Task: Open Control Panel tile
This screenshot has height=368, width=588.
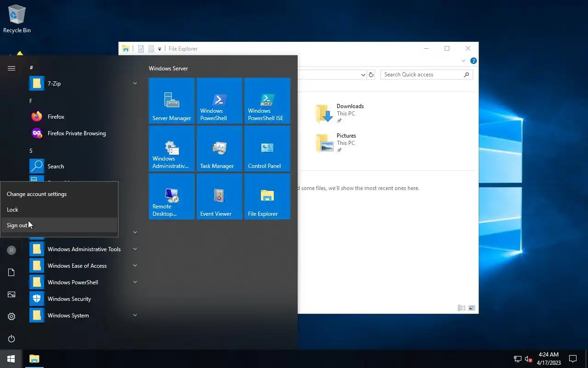Action: 267,149
